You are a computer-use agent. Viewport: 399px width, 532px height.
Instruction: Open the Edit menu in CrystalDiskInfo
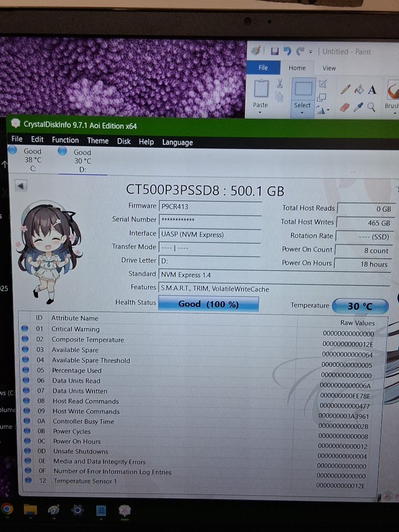click(x=37, y=140)
